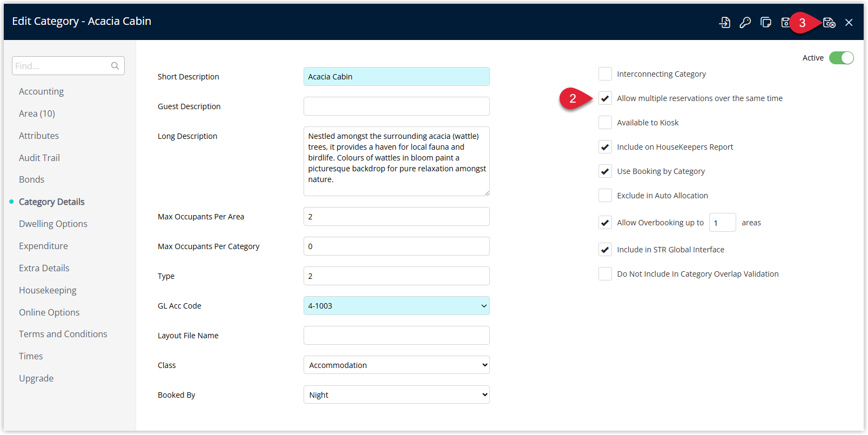Screen dimensions: 868x435
Task: Click into the Long Description text area
Action: [396, 161]
